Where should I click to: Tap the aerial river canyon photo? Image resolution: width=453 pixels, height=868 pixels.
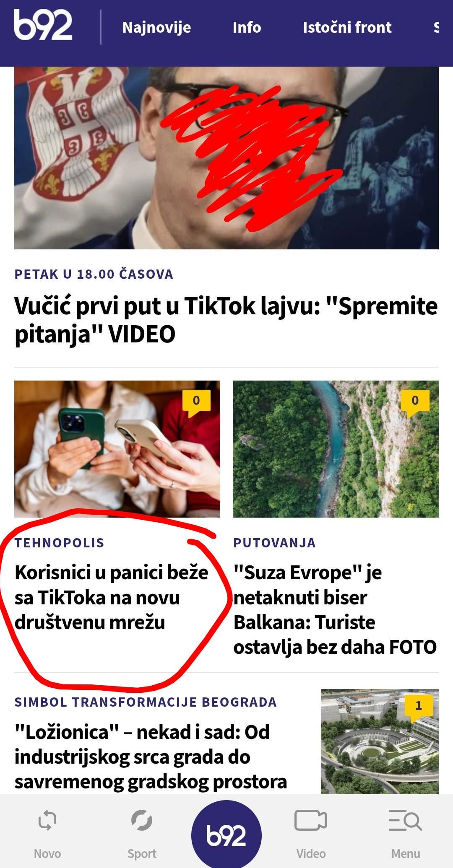[336, 448]
